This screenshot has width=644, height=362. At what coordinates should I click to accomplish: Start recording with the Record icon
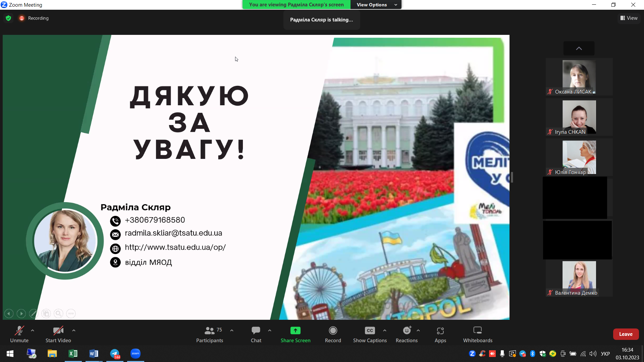tap(333, 331)
